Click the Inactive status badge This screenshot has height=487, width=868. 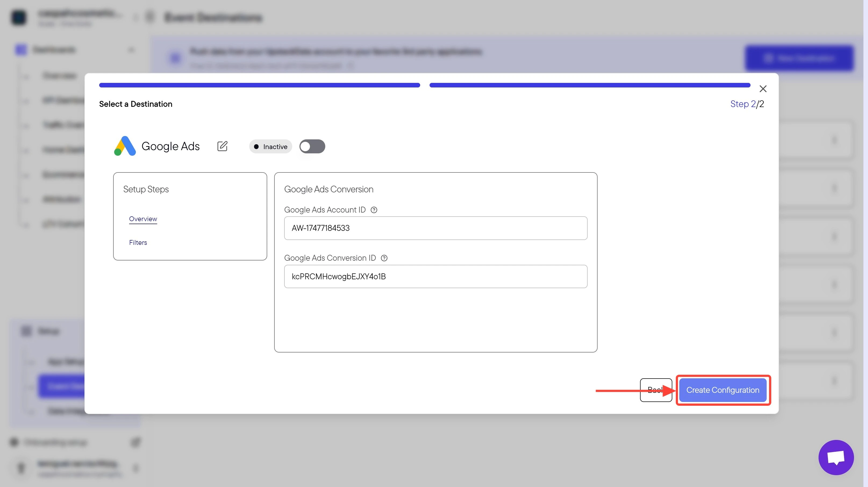pos(271,146)
